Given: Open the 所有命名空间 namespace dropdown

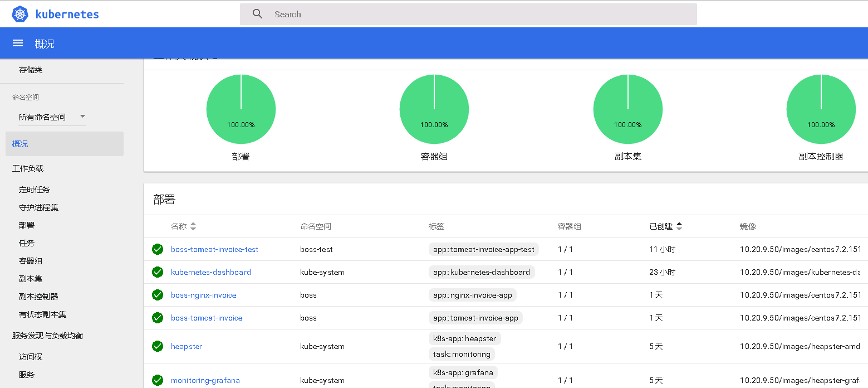Looking at the screenshot, I should click(52, 117).
